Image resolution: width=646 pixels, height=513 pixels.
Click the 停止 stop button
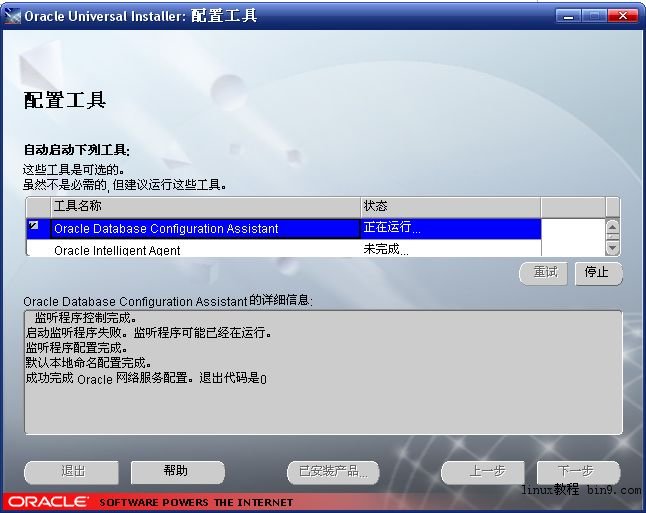click(598, 273)
